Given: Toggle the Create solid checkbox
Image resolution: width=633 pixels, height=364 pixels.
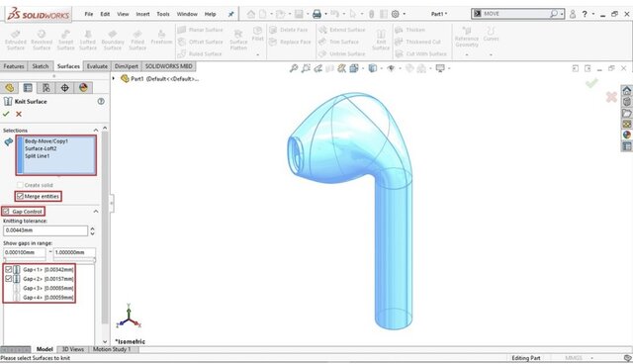Looking at the screenshot, I should [20, 185].
